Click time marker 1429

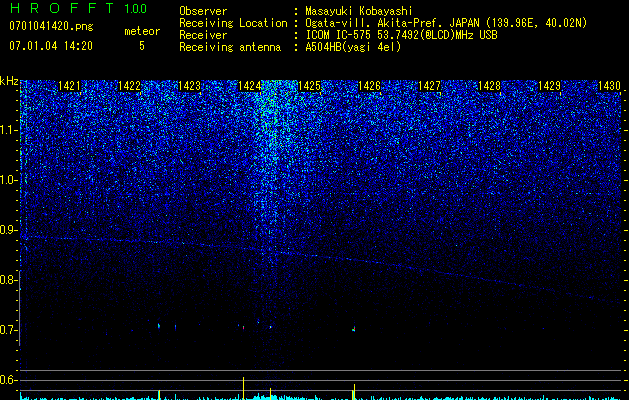[550, 86]
